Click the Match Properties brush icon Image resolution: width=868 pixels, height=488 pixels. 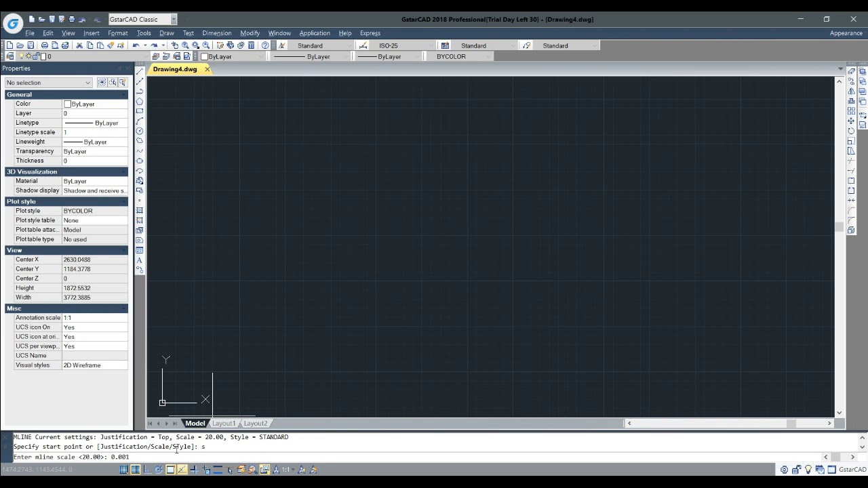111,45
